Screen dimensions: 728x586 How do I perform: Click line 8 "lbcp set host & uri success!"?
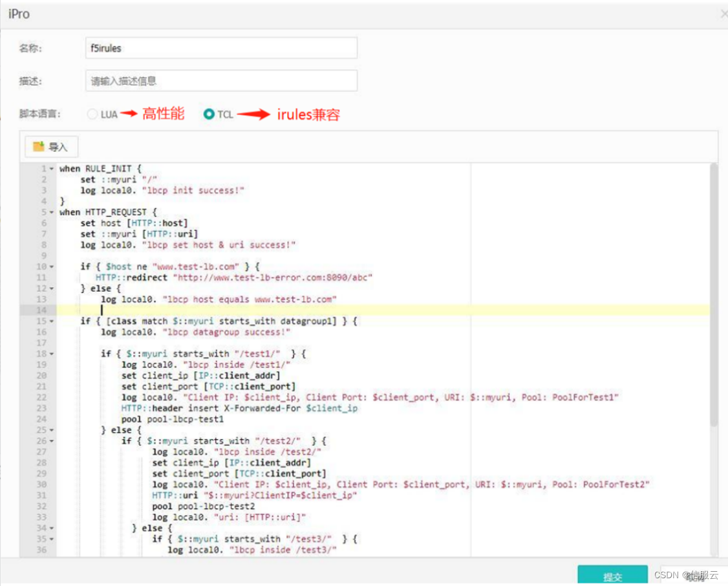pyautogui.click(x=219, y=245)
